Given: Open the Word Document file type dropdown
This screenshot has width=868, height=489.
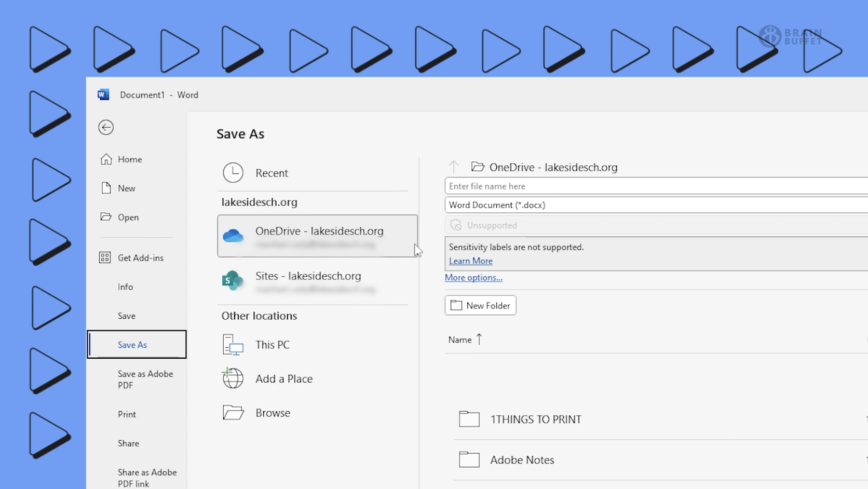Looking at the screenshot, I should (655, 205).
